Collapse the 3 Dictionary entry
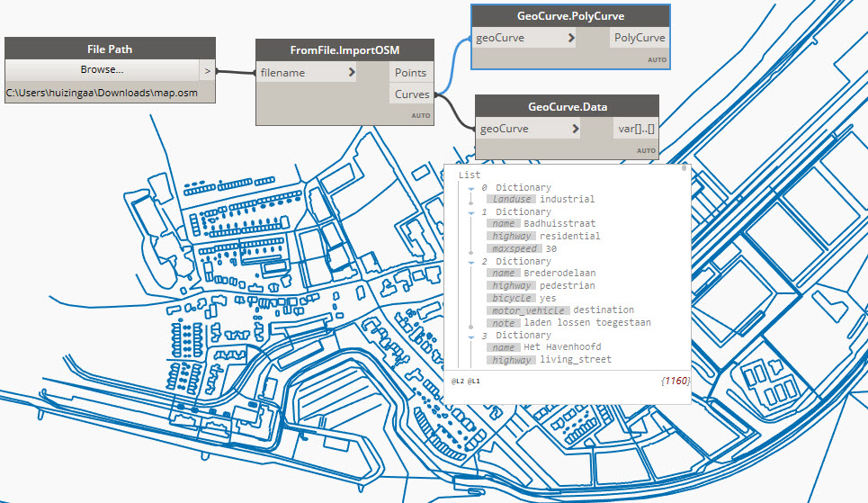Screen dimensions: 868x503 pos(471,337)
